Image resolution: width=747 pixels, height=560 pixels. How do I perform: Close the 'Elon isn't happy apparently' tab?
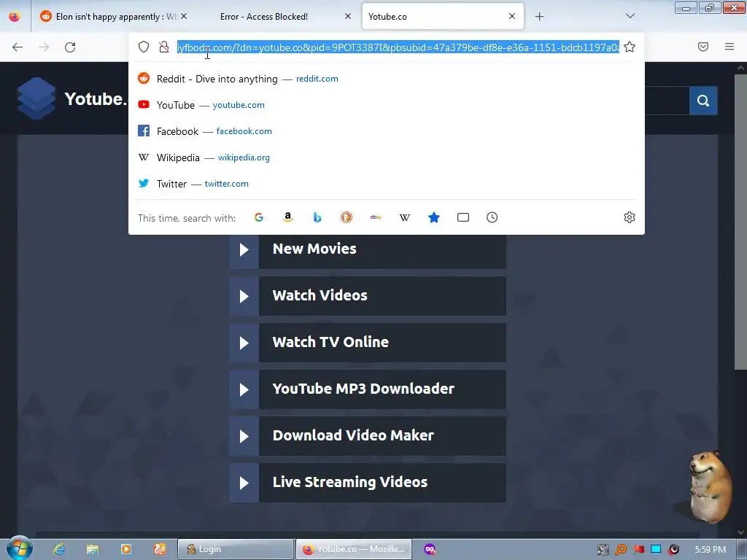tap(184, 16)
